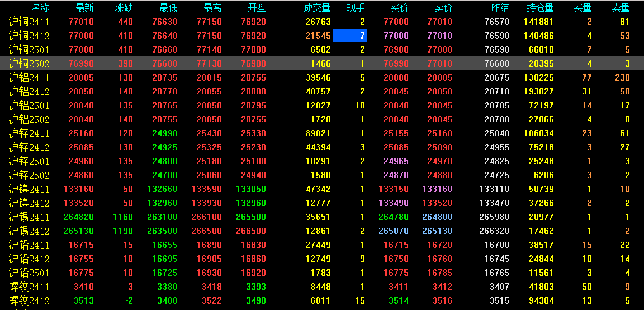Sort by 持仓量 column header
Screen dimensions: 644x310
(541, 8)
